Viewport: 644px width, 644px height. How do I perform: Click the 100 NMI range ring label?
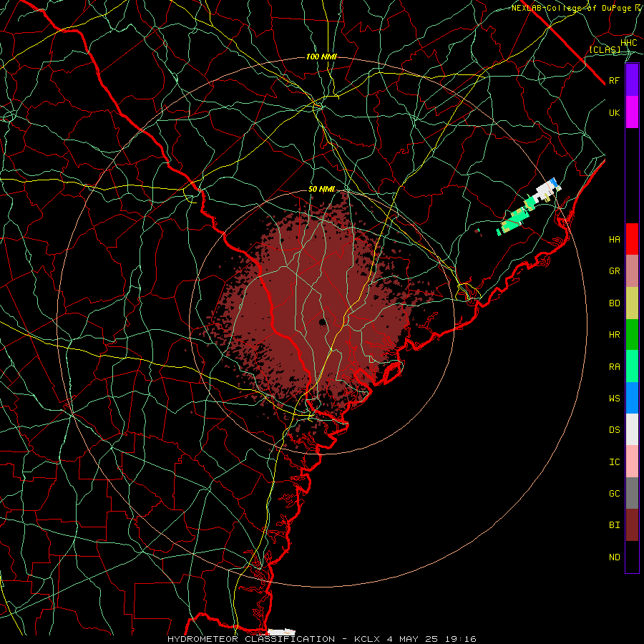pos(321,57)
